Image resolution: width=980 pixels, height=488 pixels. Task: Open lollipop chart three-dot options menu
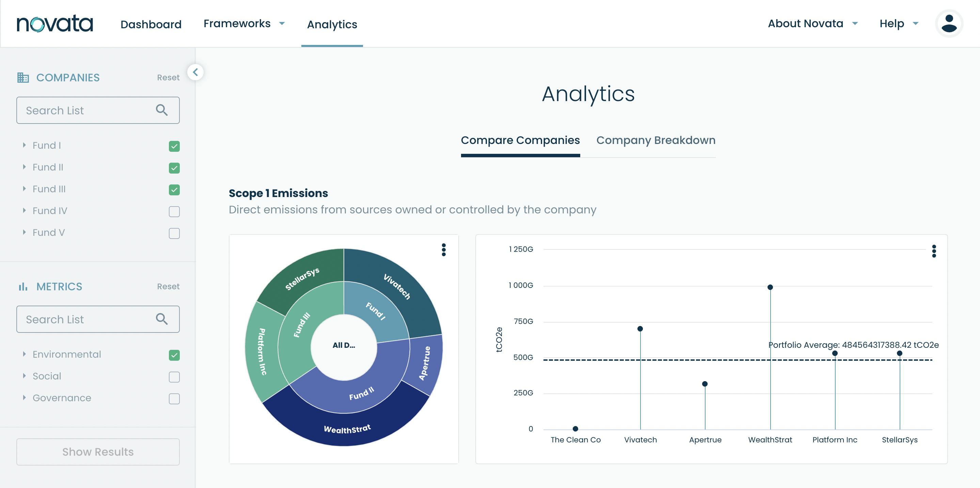934,251
